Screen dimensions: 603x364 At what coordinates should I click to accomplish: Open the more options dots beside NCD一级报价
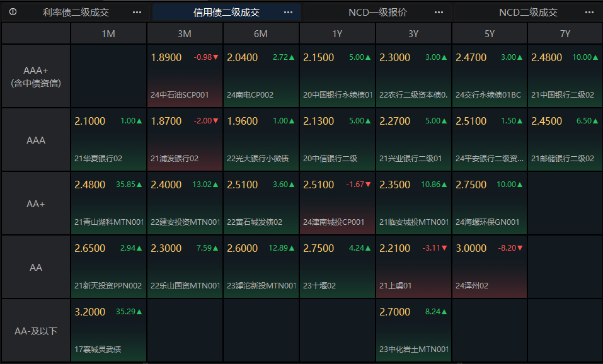point(439,13)
